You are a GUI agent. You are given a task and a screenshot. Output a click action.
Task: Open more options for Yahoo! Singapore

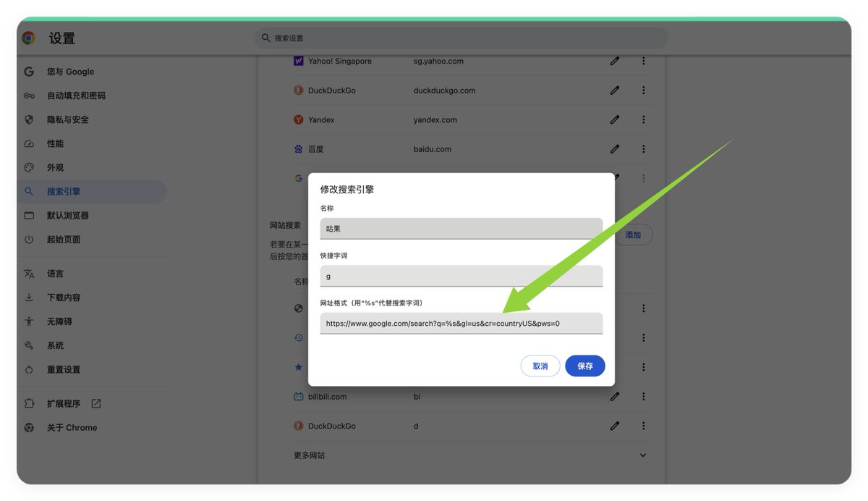[643, 62]
